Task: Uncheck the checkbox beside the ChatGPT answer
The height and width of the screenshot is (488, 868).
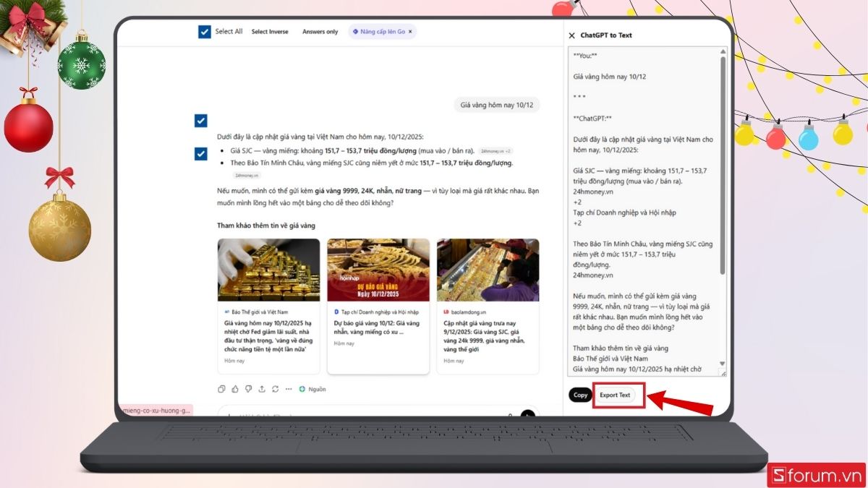Action: tap(201, 153)
